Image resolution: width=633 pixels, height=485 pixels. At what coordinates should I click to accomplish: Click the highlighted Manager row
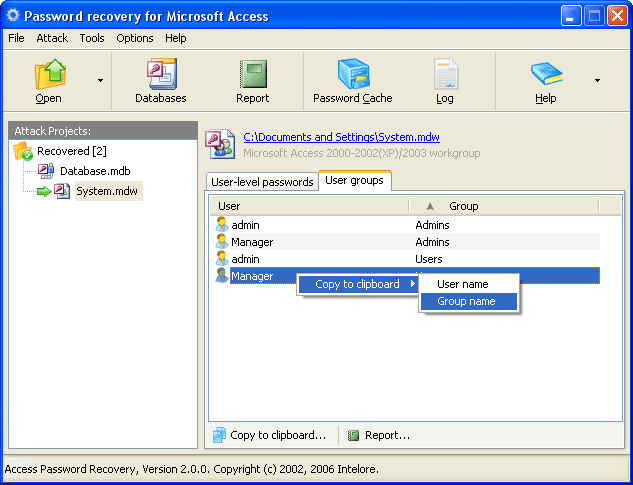pos(407,275)
